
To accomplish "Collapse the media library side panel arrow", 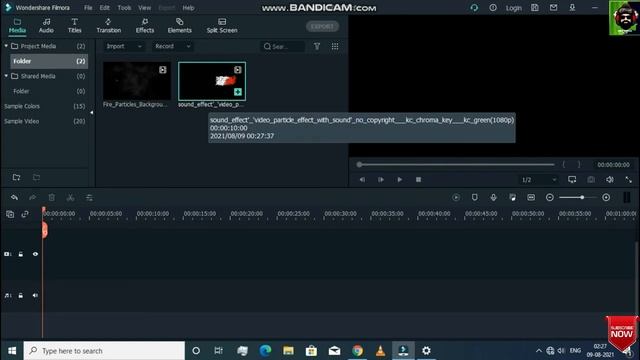I will coord(91,113).
